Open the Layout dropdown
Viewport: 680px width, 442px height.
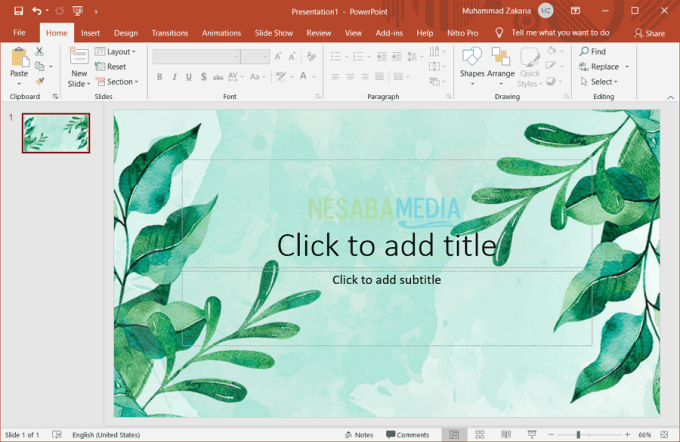coord(115,52)
